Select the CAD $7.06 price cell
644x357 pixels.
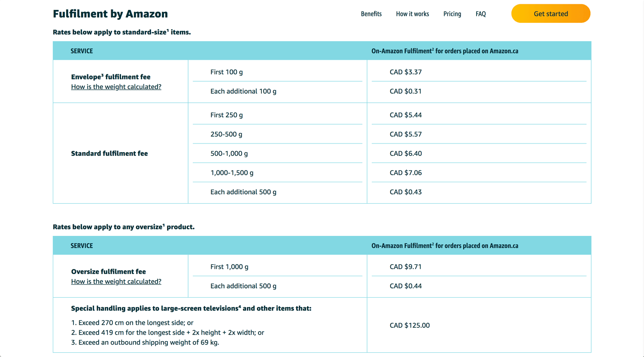406,173
